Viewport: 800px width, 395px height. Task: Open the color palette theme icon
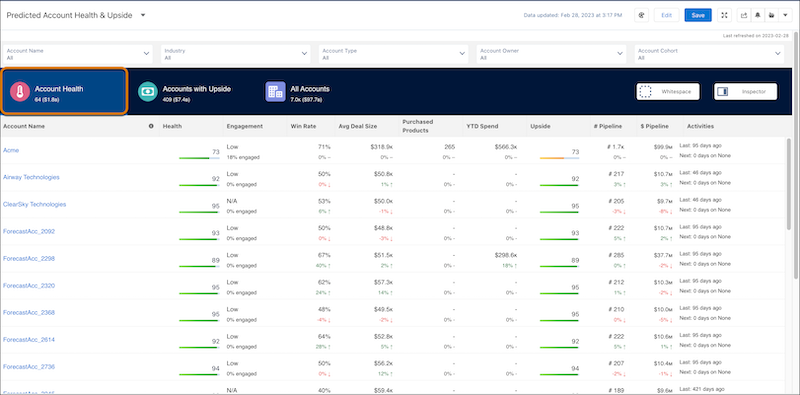point(641,15)
